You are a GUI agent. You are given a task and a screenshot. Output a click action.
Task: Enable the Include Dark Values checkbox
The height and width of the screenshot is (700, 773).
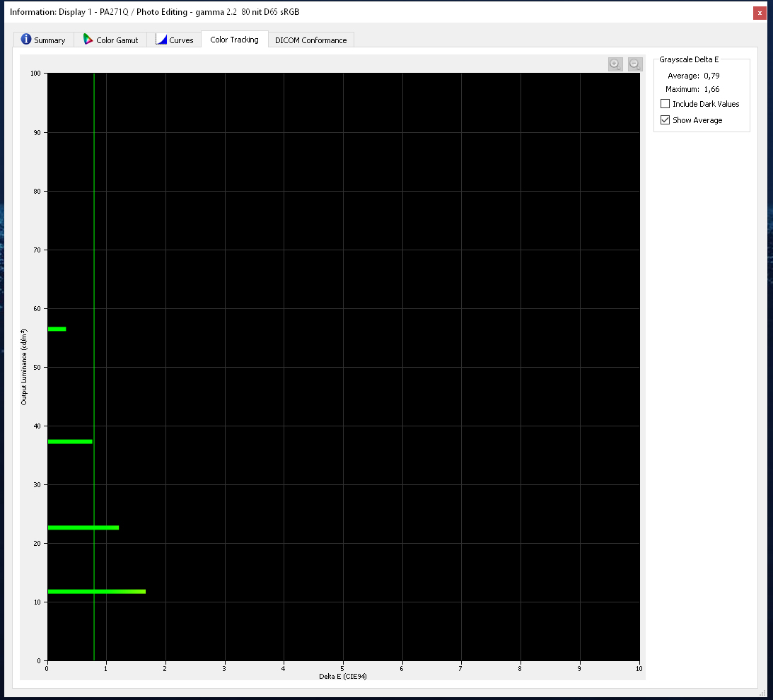(665, 104)
